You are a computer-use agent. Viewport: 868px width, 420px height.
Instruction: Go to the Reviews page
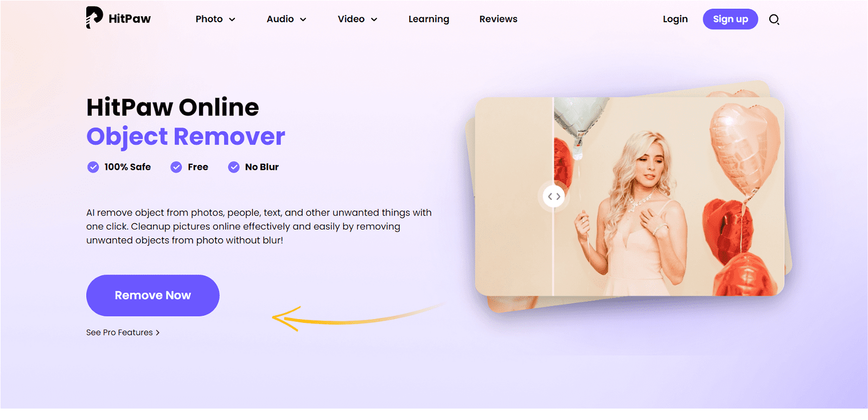tap(498, 19)
